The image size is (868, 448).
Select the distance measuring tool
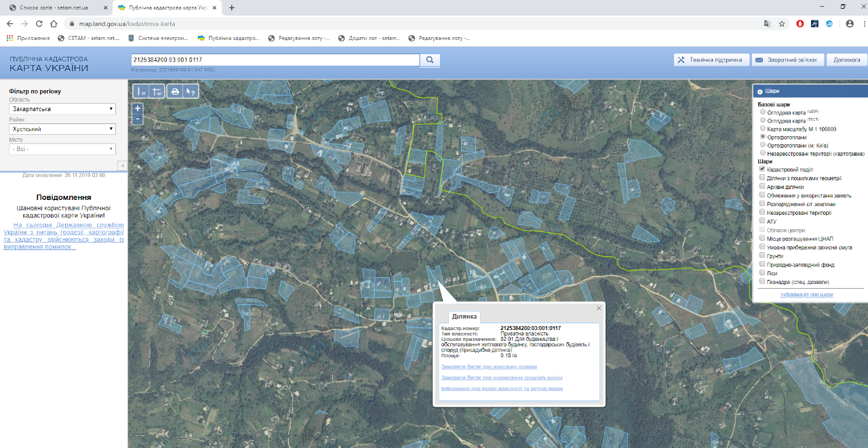coord(141,91)
